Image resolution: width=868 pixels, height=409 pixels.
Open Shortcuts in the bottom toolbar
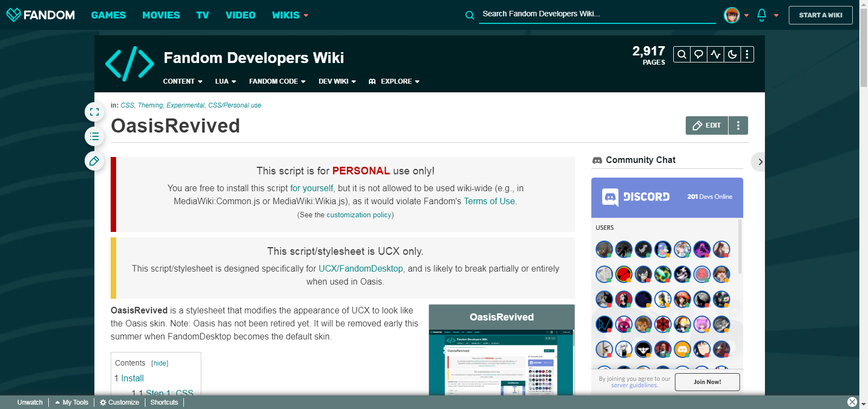click(164, 402)
